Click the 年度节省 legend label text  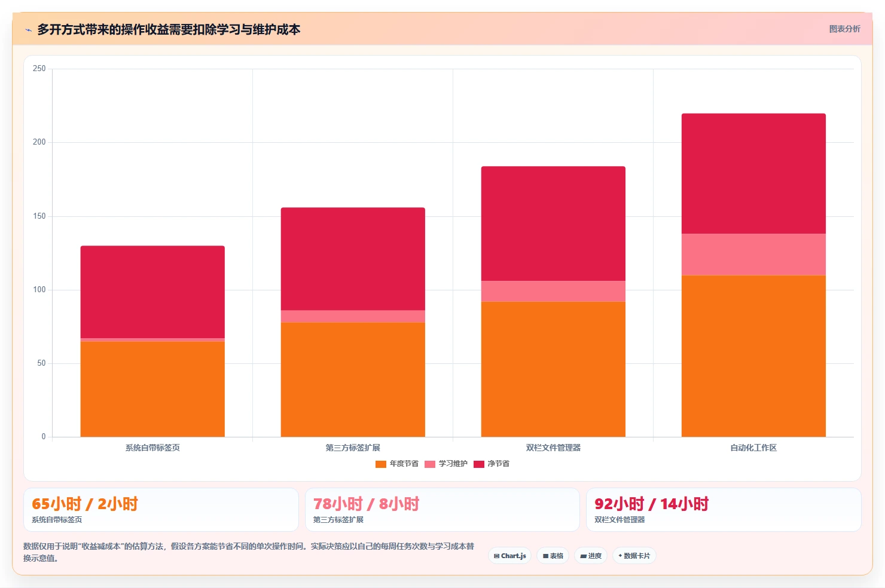click(x=404, y=464)
